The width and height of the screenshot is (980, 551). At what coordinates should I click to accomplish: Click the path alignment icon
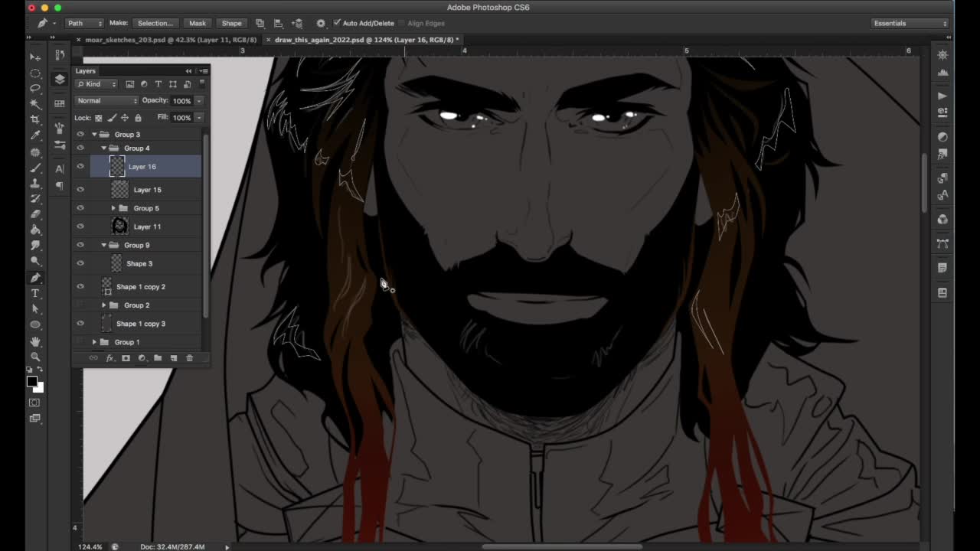pyautogui.click(x=278, y=23)
